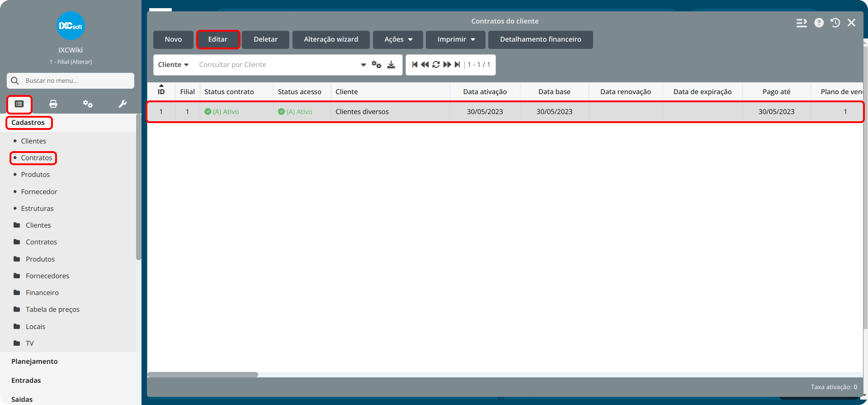Click Editar button
The width and height of the screenshot is (868, 405).
tap(218, 39)
